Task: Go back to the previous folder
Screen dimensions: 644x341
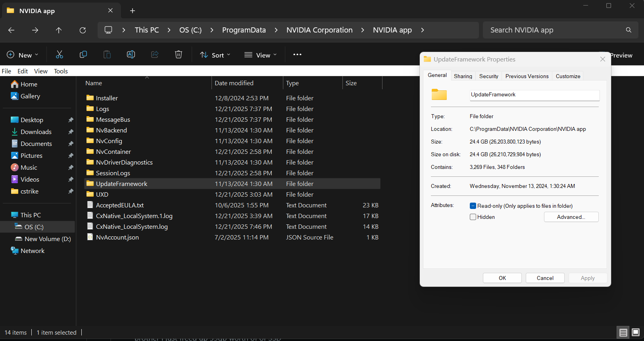Action: (12, 30)
